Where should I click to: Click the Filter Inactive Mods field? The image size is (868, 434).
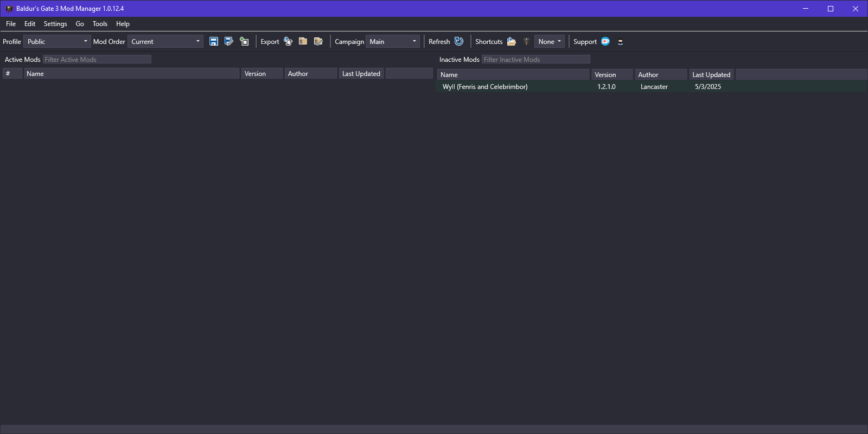click(536, 59)
